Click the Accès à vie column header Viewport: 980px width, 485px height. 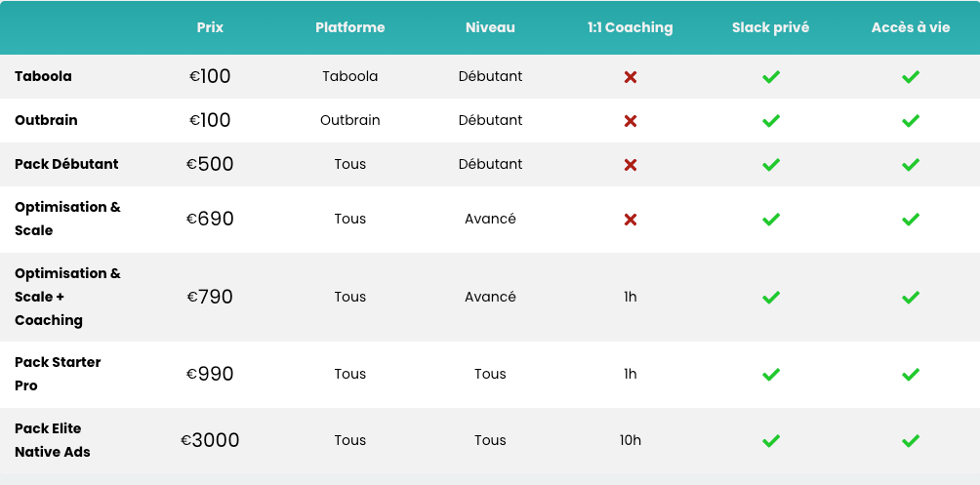[911, 27]
